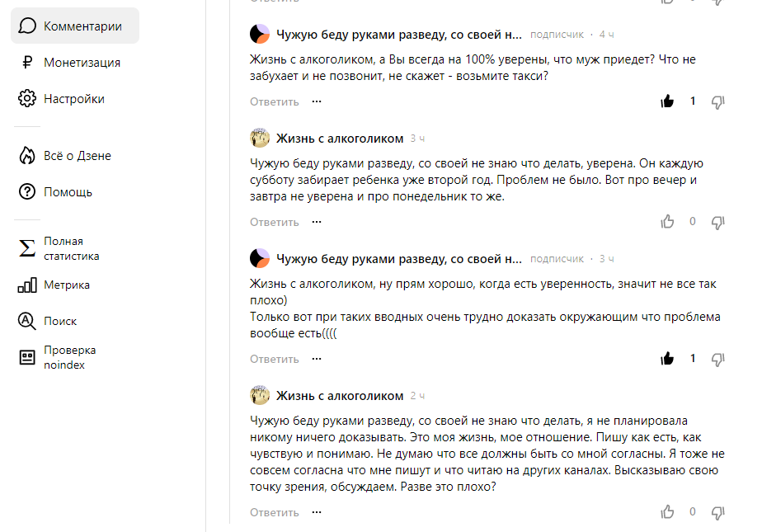Select Комментарии in the left sidebar

74,25
